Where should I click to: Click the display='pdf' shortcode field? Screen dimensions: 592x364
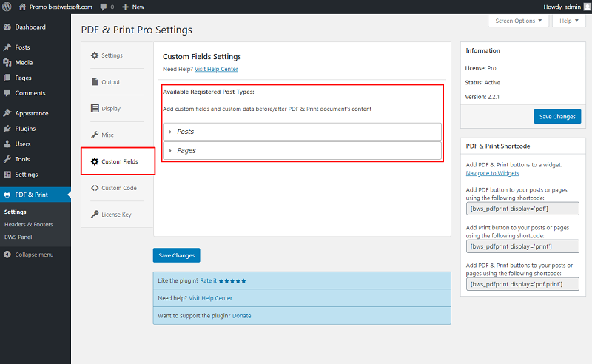tap(522, 209)
